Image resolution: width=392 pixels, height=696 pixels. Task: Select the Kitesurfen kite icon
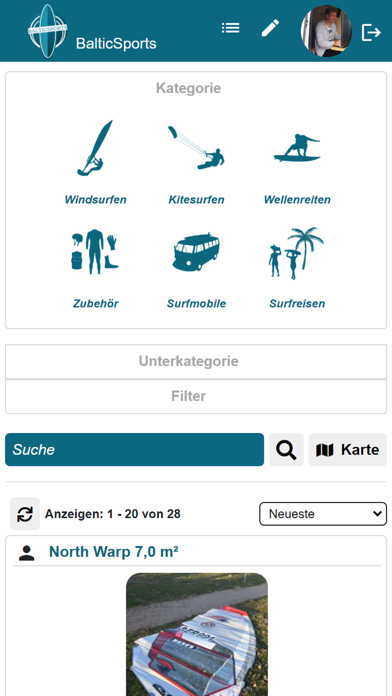coord(196,148)
